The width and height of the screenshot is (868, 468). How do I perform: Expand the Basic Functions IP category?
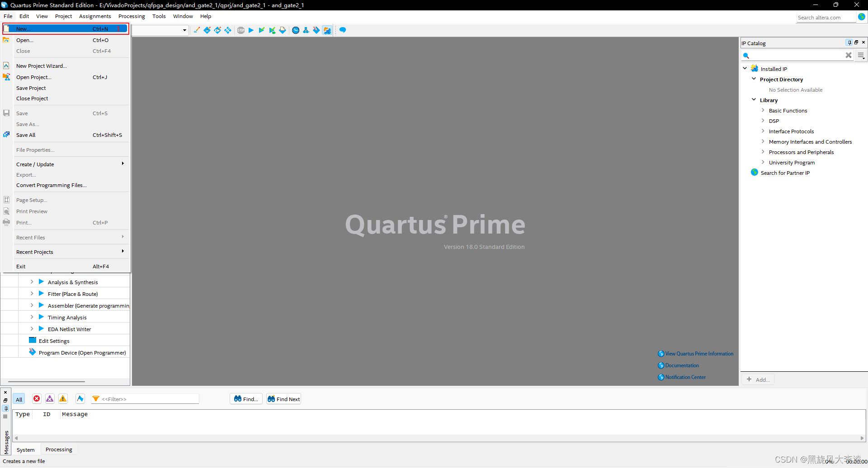763,110
